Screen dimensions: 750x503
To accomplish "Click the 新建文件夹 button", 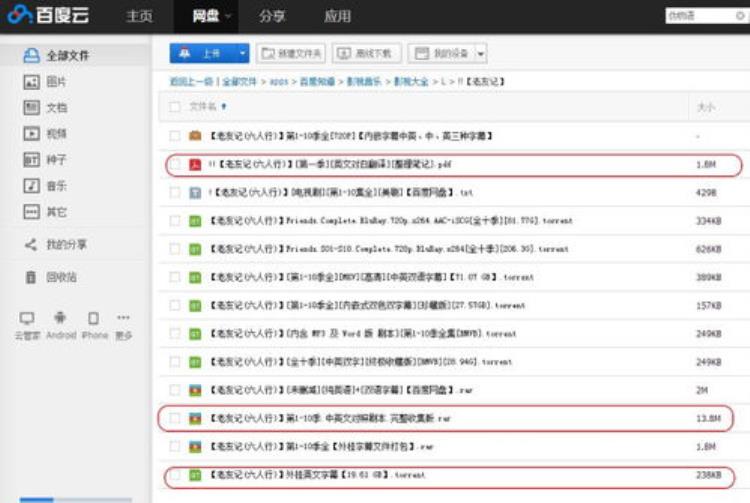I will (291, 53).
